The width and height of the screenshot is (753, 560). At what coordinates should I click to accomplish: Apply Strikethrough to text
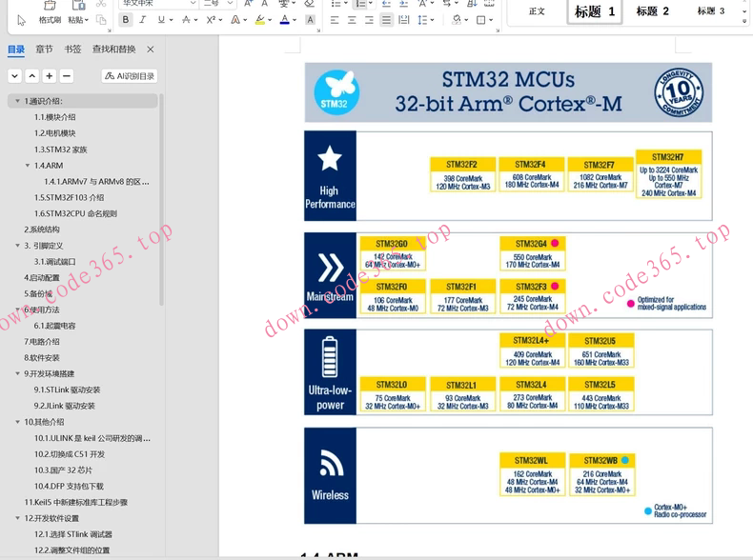186,20
